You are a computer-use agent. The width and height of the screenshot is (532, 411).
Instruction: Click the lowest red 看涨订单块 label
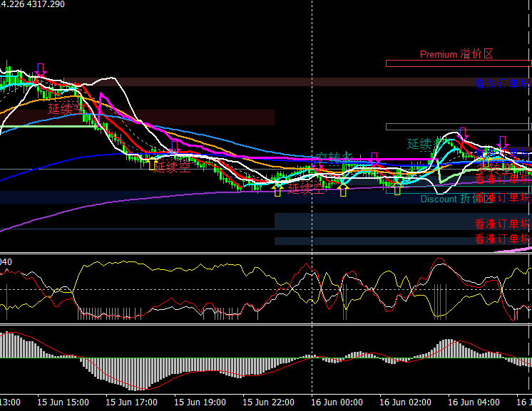coord(502,239)
